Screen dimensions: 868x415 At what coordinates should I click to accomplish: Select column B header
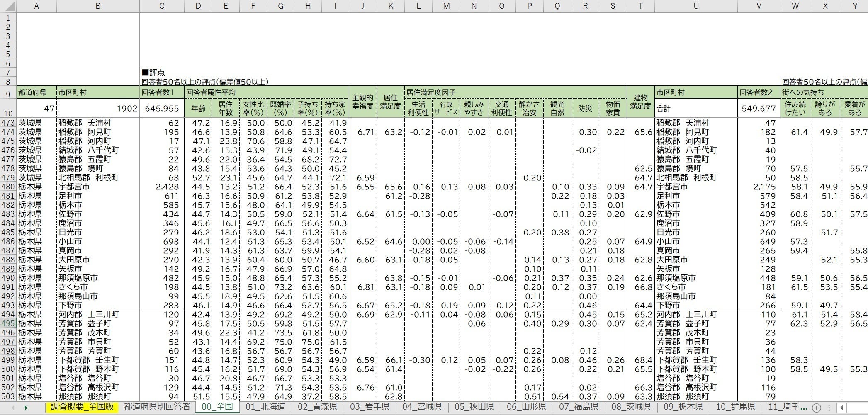98,6
